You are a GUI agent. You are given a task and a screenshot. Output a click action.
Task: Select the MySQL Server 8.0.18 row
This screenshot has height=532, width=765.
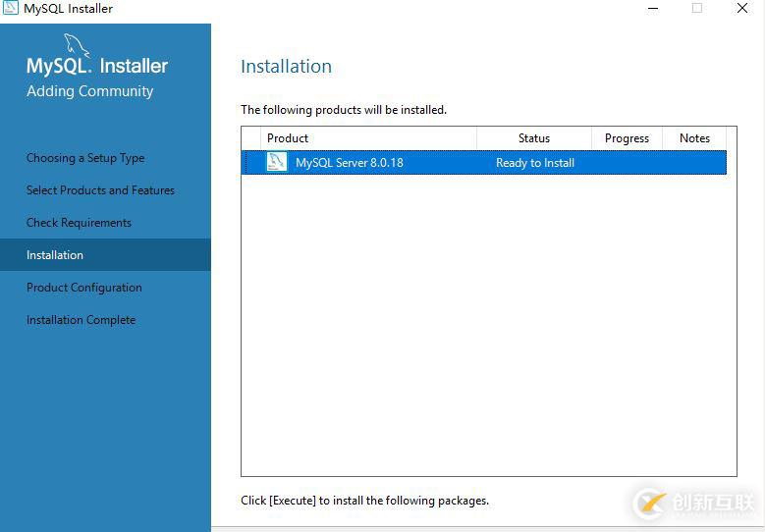[x=483, y=162]
